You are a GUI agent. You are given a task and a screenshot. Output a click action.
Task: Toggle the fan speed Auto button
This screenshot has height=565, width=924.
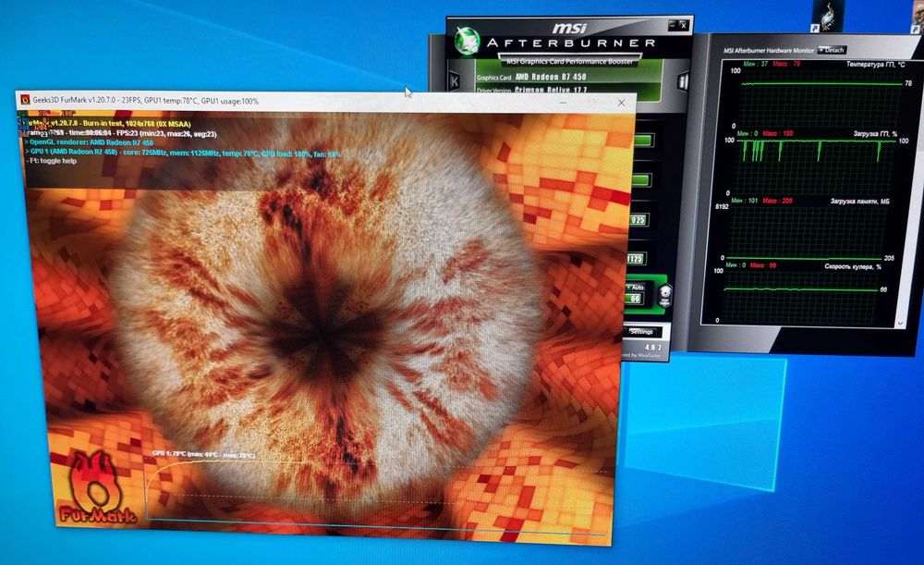(x=636, y=287)
